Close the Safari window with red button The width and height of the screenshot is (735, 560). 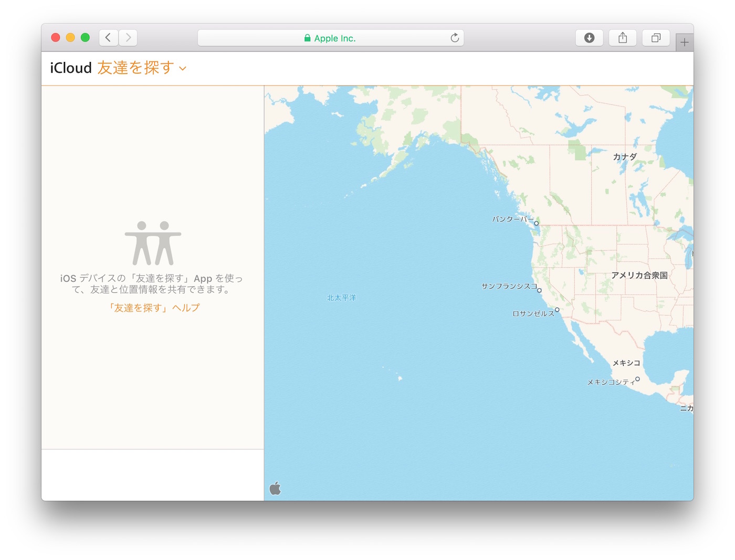tap(56, 37)
